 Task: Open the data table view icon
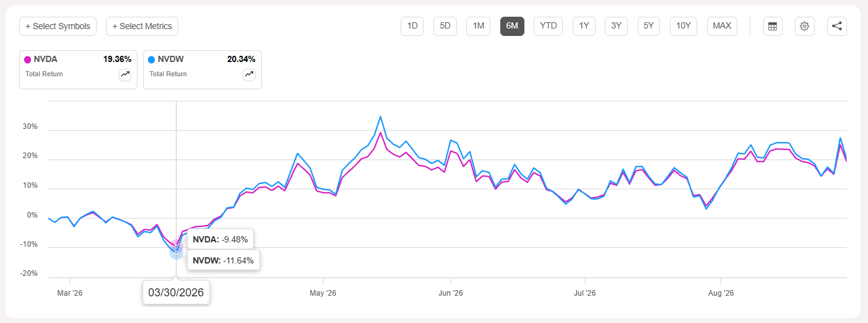pos(773,26)
